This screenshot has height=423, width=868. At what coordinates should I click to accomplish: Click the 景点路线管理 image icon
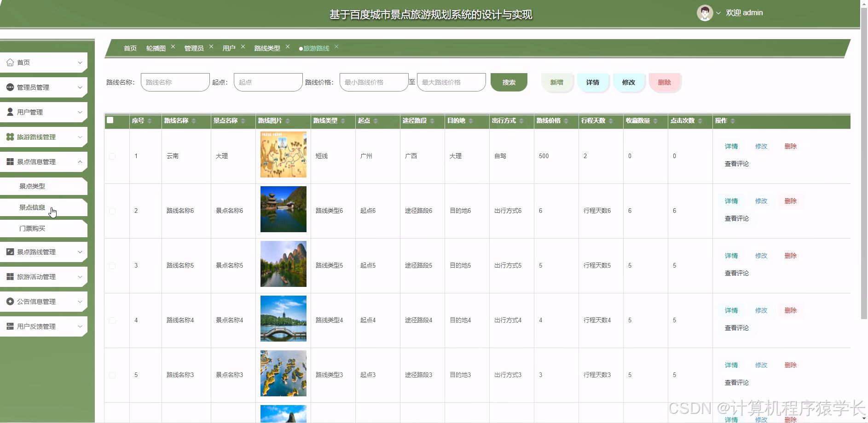[x=10, y=252]
